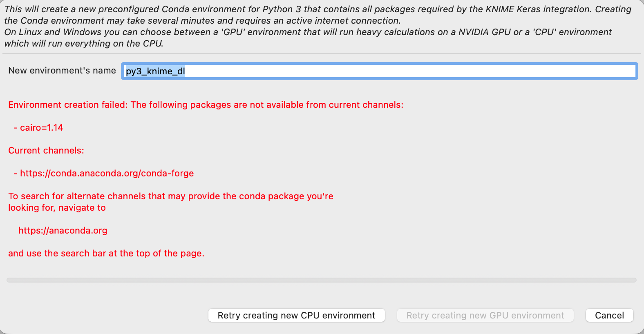This screenshot has height=334, width=644.
Task: Click the new environment's name text field
Action: (x=409, y=71)
